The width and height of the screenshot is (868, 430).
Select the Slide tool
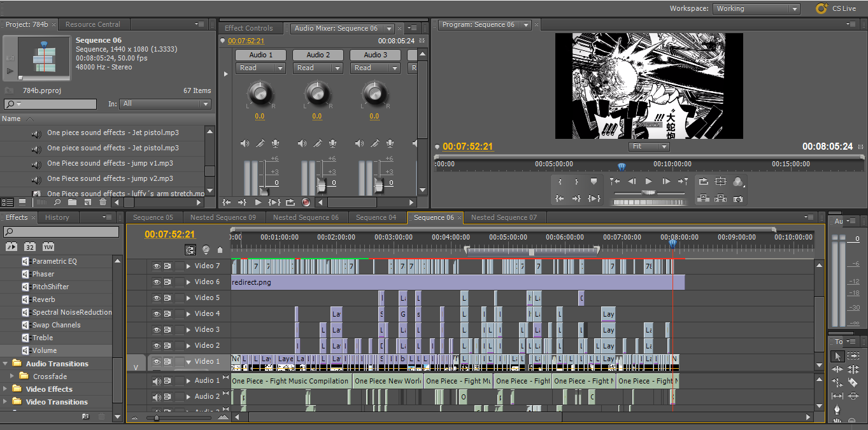(x=853, y=396)
